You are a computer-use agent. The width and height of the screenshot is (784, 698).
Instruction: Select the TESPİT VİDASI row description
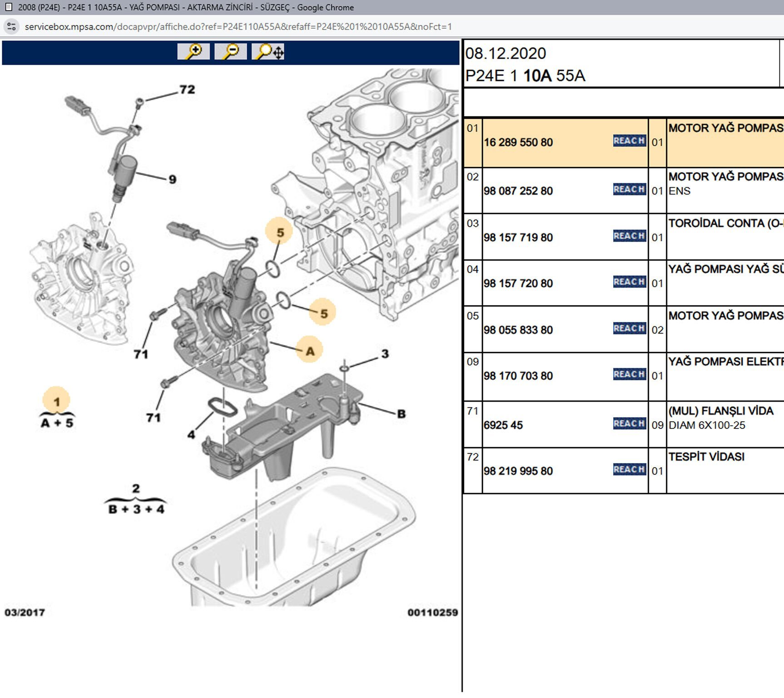[706, 457]
